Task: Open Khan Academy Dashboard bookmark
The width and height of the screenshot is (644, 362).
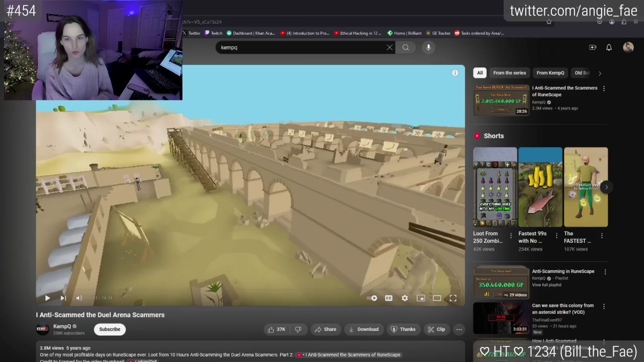Action: (x=251, y=33)
